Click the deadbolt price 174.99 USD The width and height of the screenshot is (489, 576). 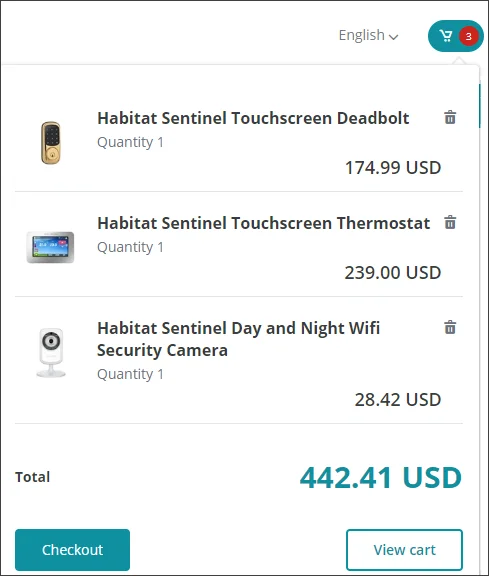click(x=393, y=168)
